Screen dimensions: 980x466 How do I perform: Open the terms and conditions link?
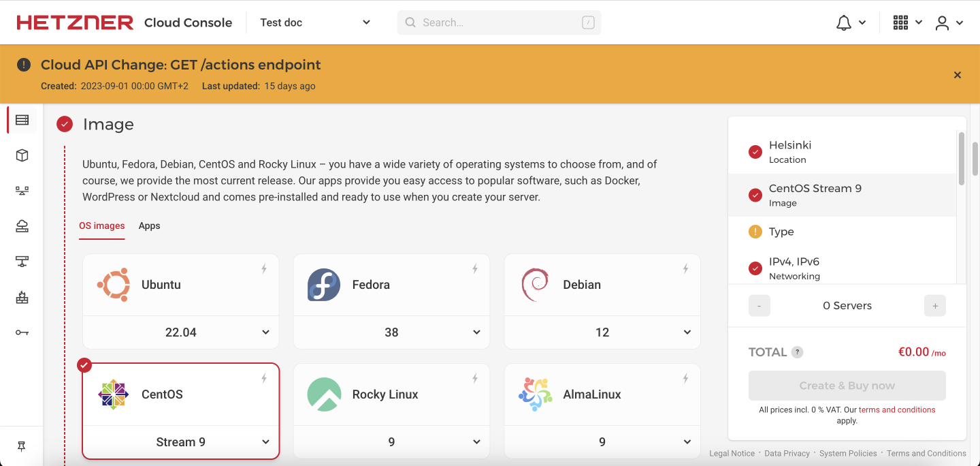coord(897,410)
